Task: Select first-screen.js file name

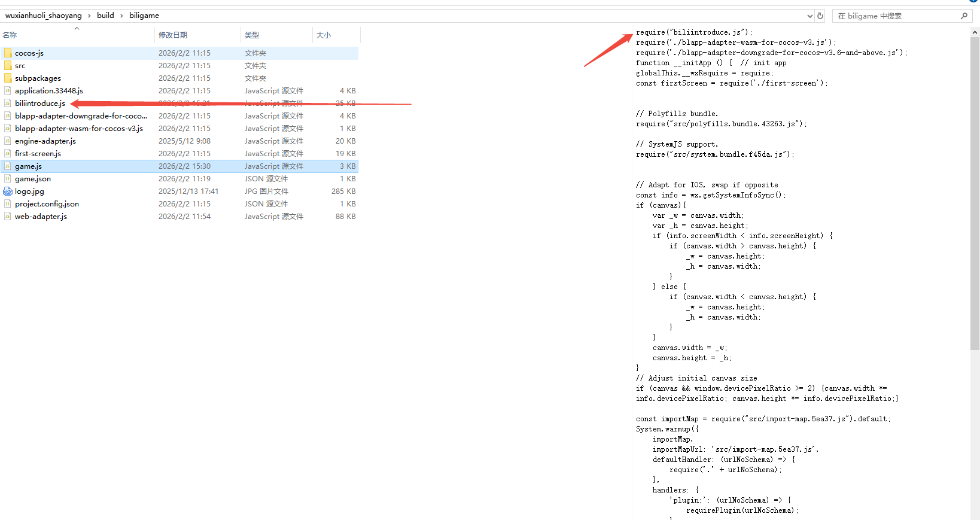Action: (38, 154)
